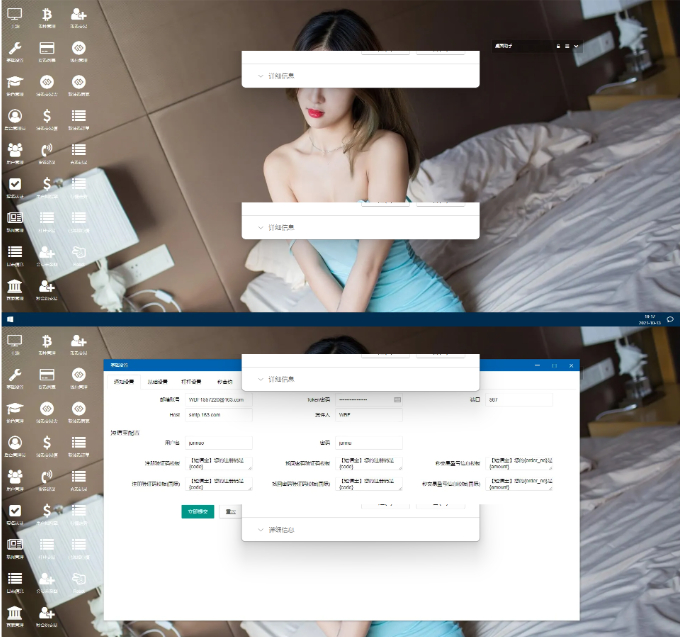The width and height of the screenshot is (680, 637).
Task: Click the phone call icon in the lower icon grid
Action: [x=46, y=476]
